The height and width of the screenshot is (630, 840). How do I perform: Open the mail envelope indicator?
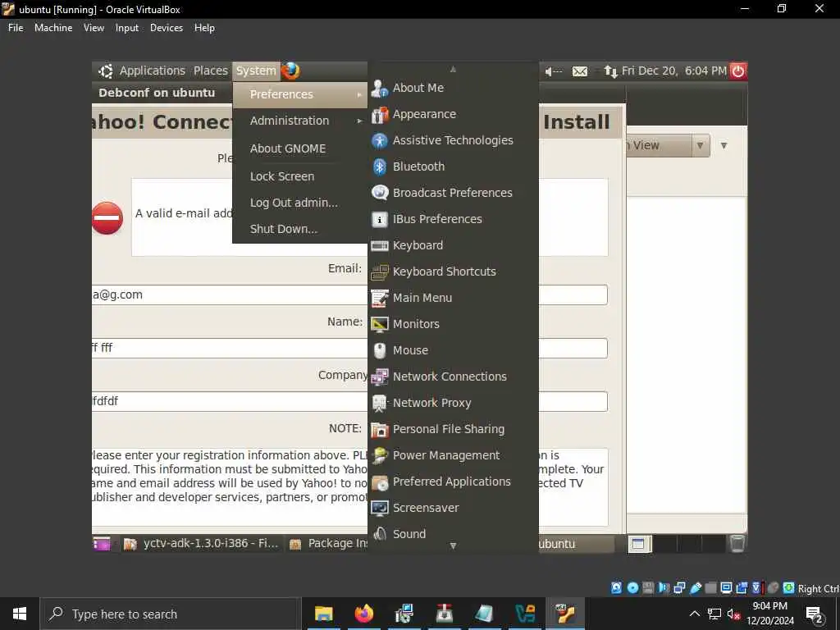coord(580,71)
